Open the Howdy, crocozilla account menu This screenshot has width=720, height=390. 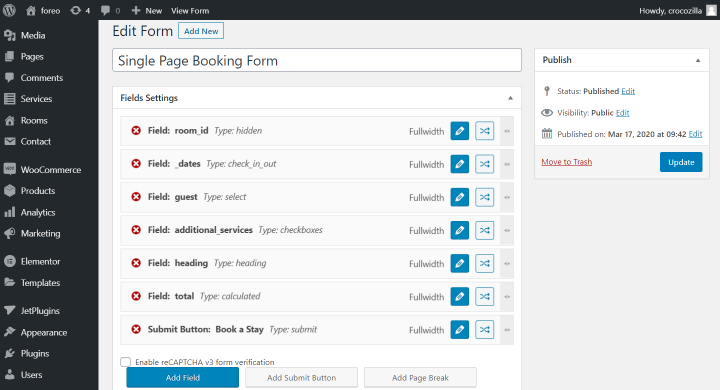[x=677, y=11]
